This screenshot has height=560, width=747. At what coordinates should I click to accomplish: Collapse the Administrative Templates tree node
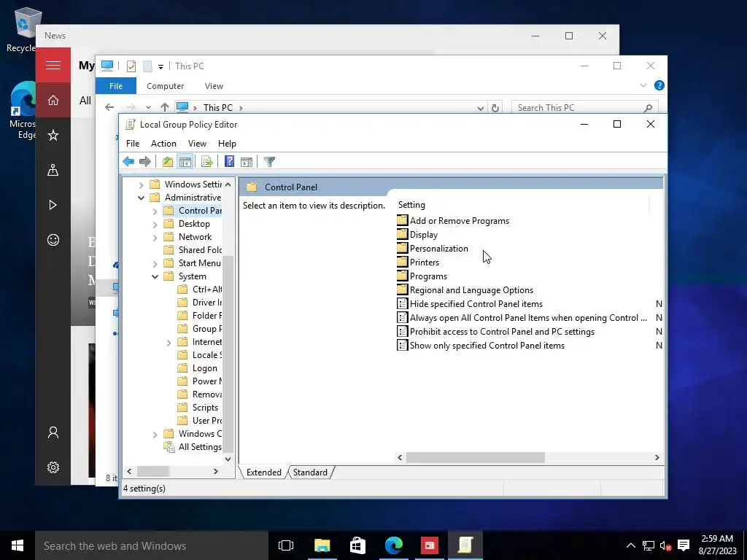(141, 198)
